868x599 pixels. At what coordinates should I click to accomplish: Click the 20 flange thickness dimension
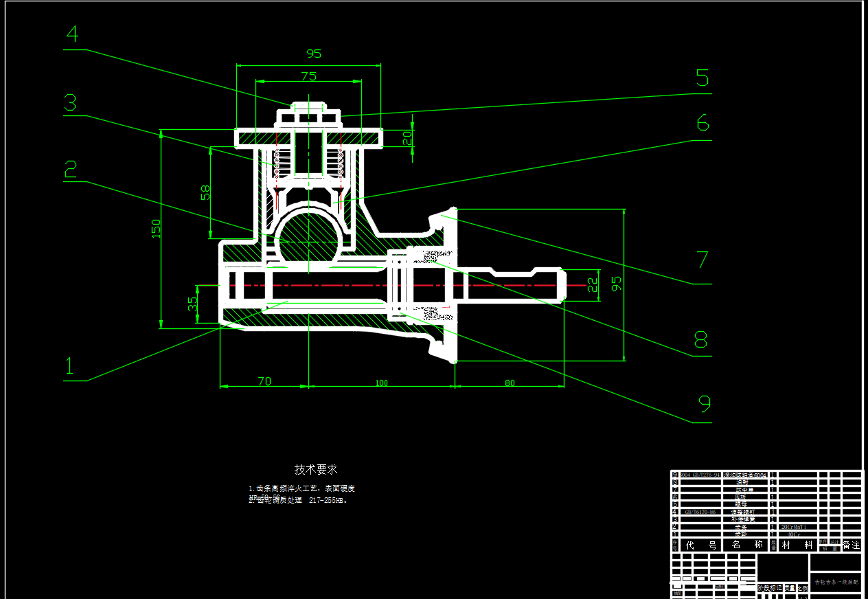(x=407, y=137)
